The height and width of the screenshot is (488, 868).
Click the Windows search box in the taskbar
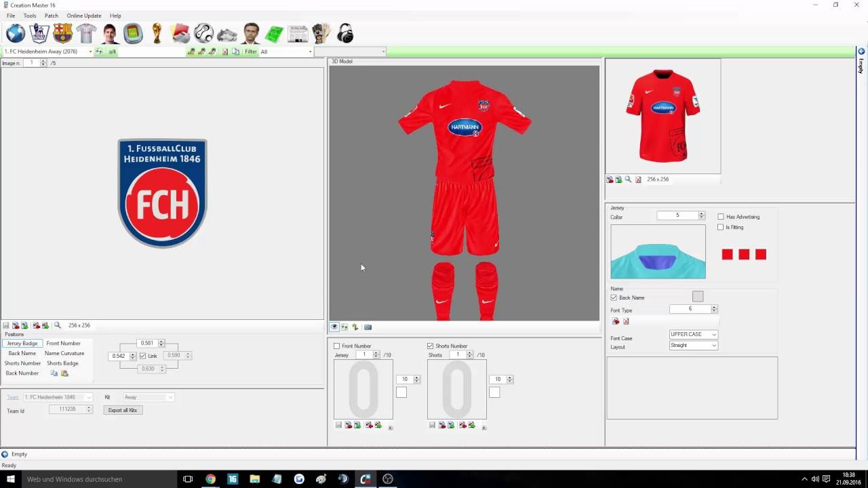point(98,479)
